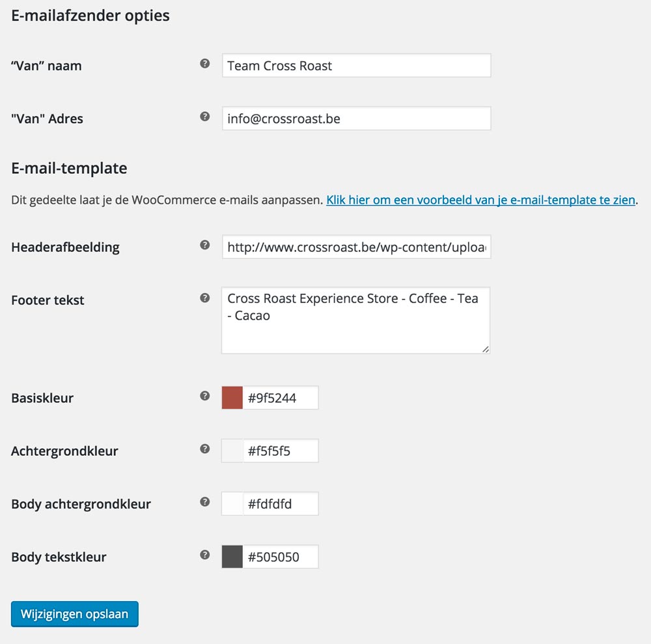Open the Achtergrondkleur light gray swatch

coord(232,451)
